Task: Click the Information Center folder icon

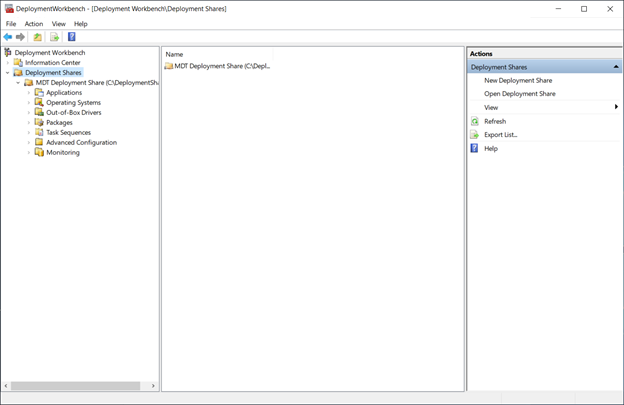Action: click(x=18, y=62)
